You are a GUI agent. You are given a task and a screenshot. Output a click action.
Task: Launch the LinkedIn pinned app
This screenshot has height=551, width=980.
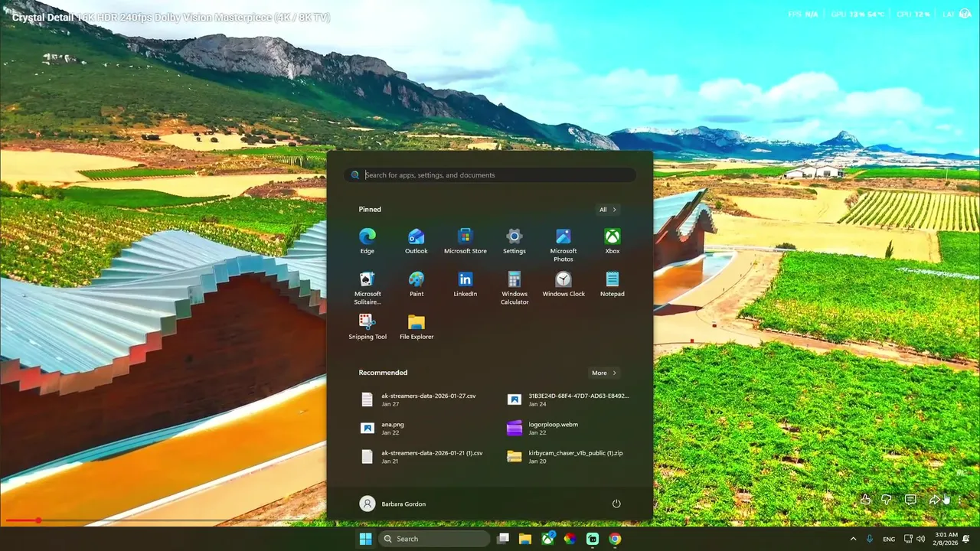click(465, 284)
